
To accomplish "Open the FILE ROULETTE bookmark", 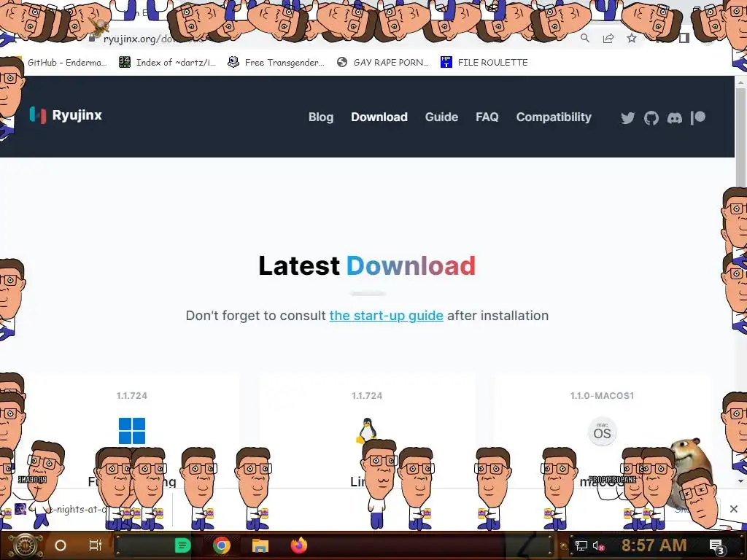I will (484, 63).
